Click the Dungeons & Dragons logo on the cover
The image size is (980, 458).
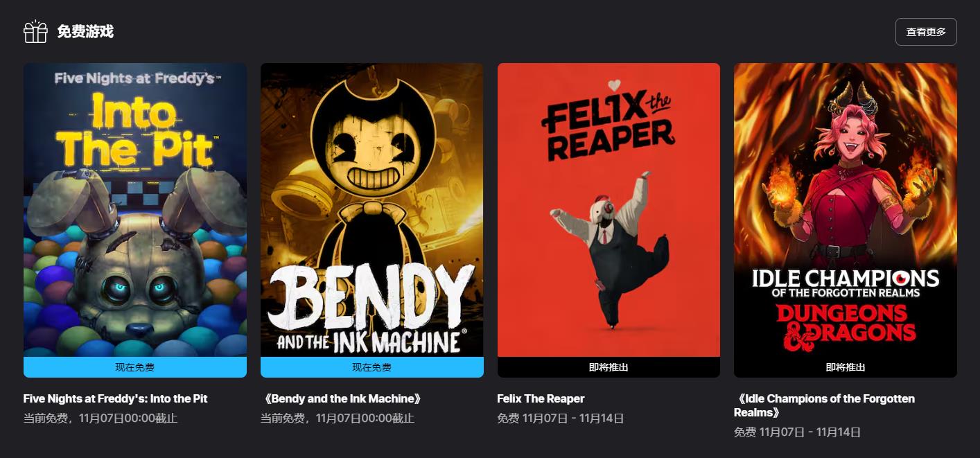(846, 326)
